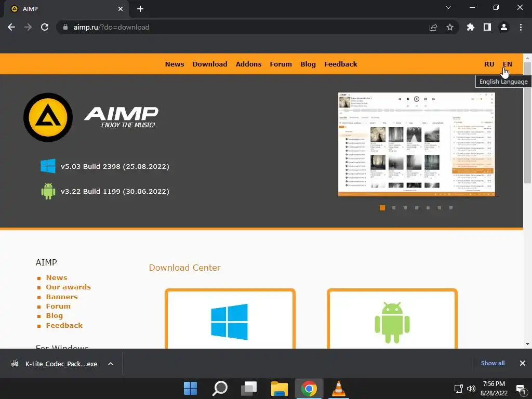Select the first orange slide indicator
This screenshot has width=532, height=399.
point(382,208)
